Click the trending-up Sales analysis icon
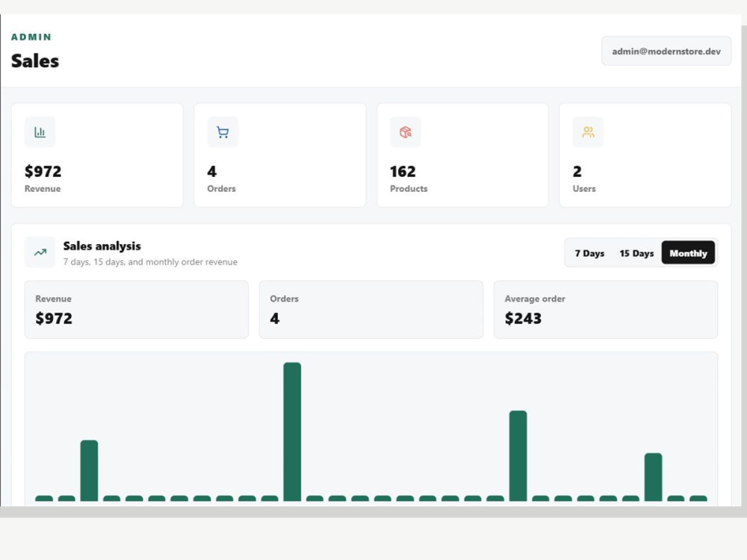This screenshot has height=560, width=747. coord(40,252)
